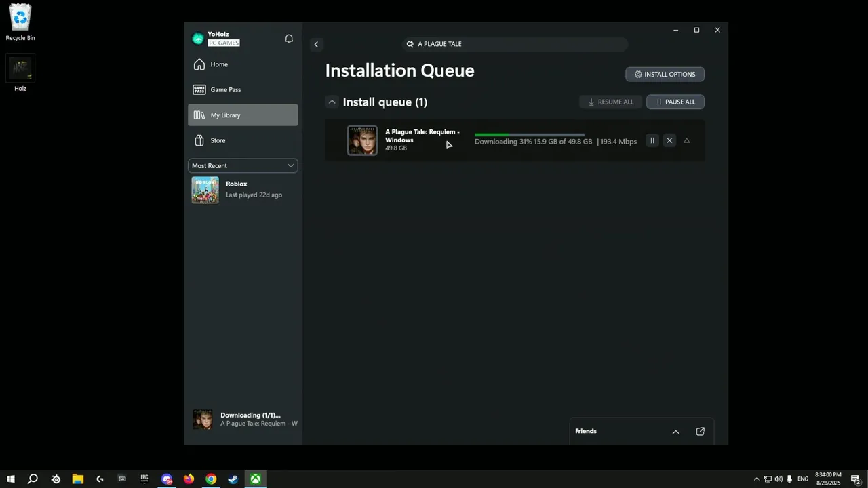The height and width of the screenshot is (488, 868).
Task: Click the PC GAMES label under YoHolz
Action: click(223, 43)
